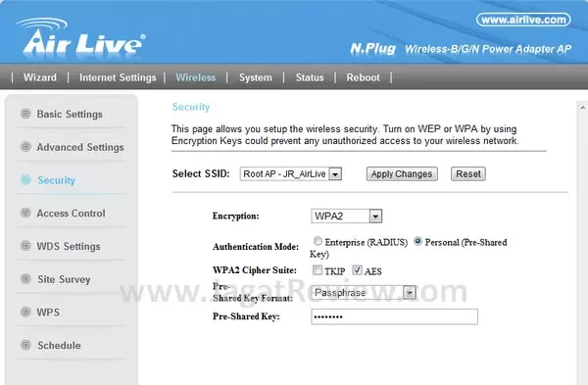Click the AirLive logo

click(x=80, y=38)
